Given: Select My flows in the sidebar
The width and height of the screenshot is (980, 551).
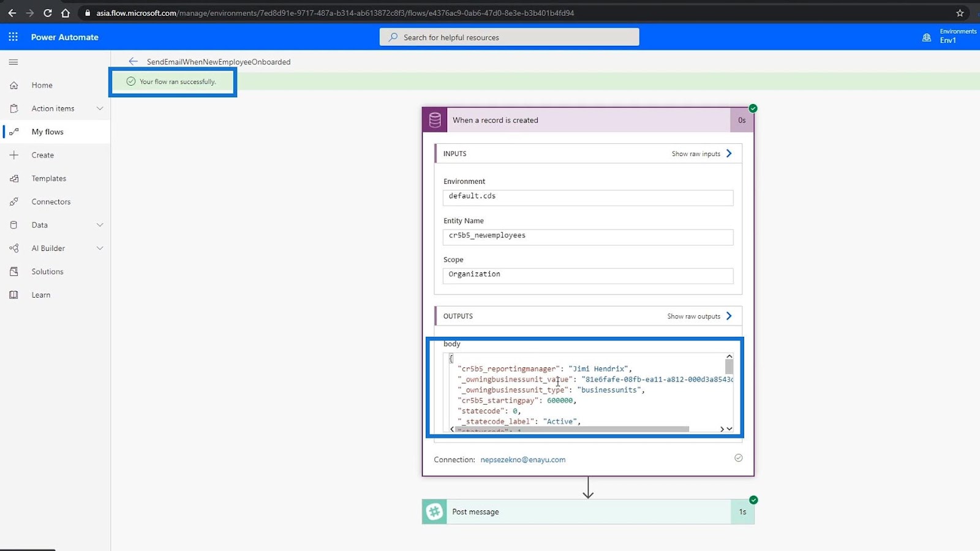Looking at the screenshot, I should pyautogui.click(x=48, y=132).
